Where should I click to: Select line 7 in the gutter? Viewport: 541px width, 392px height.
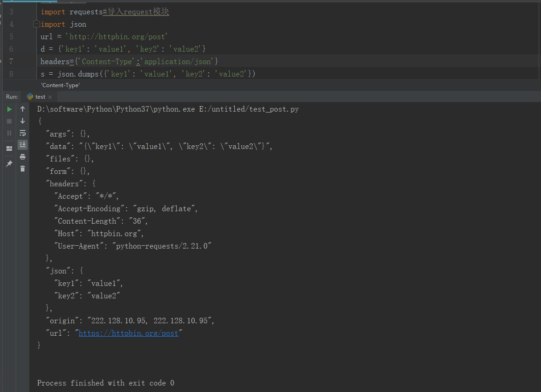point(12,61)
